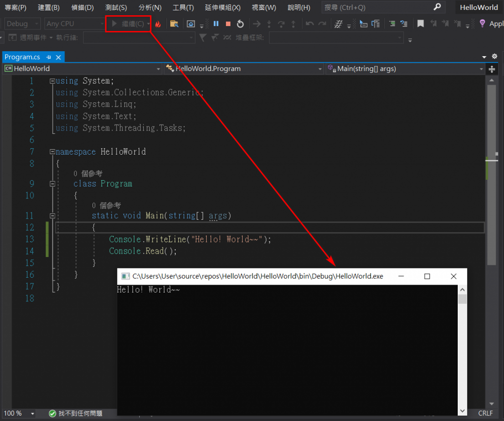Viewport: 504px width, 421px height.
Task: Click the 找不到任何問題 status indicator
Action: (x=76, y=413)
